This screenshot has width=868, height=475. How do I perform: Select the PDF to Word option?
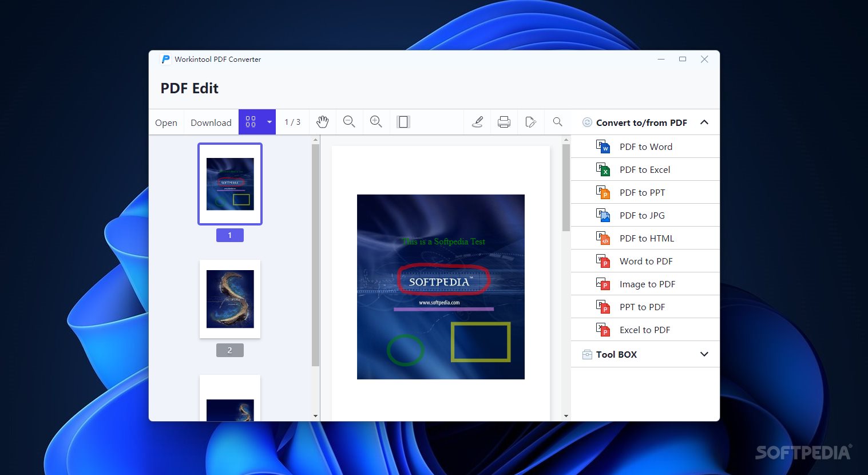click(x=645, y=147)
